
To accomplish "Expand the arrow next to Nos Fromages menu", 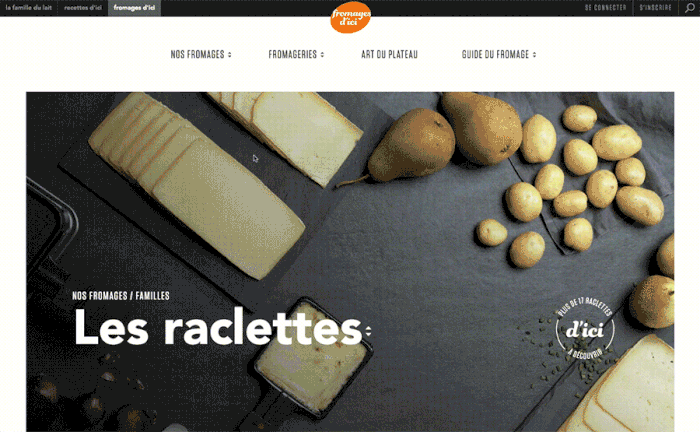I will [x=230, y=54].
